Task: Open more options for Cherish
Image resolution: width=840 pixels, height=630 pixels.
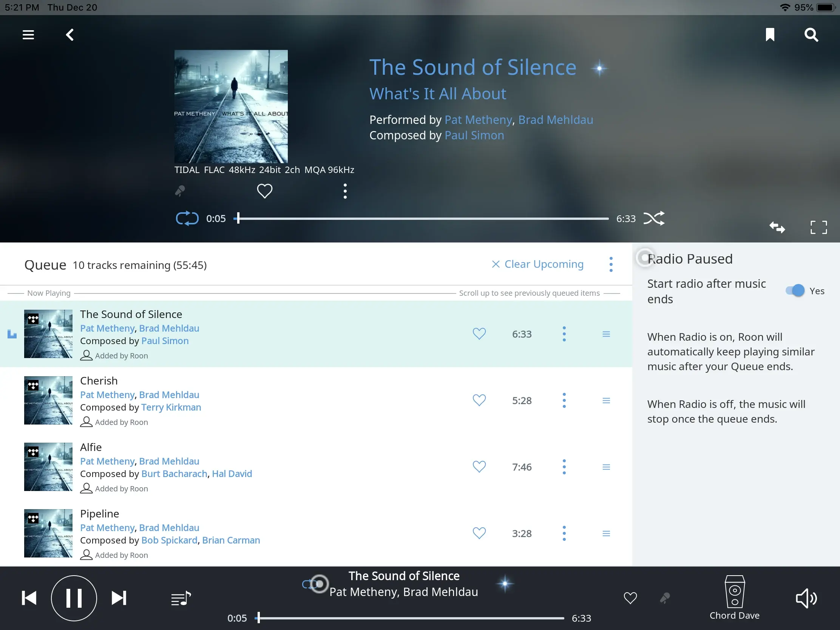Action: point(564,400)
